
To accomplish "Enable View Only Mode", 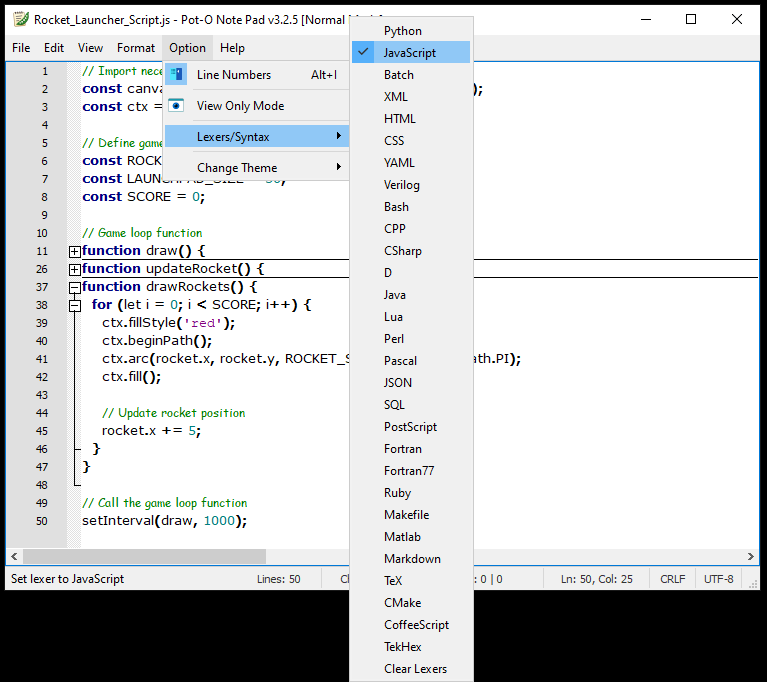I will [257, 106].
